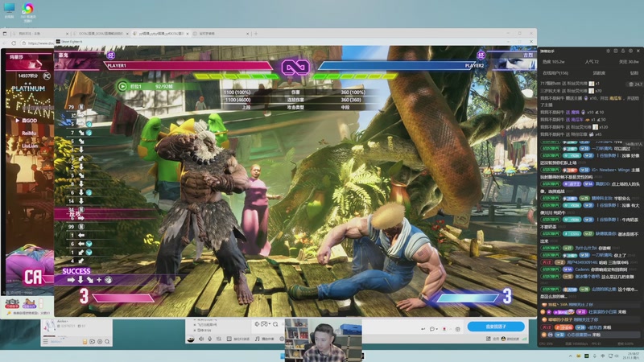
Task: Close the fourth browser tab
Action: [248, 34]
